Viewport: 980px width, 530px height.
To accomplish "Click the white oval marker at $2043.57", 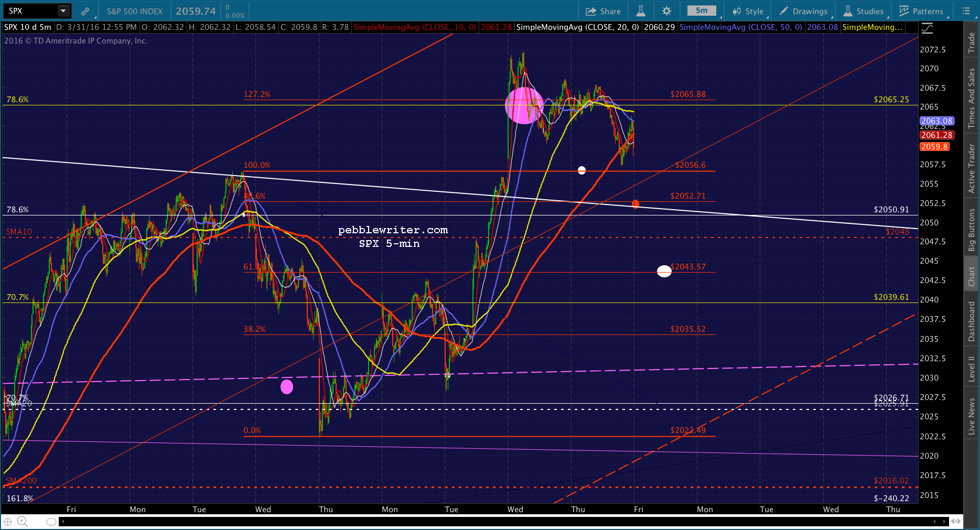I will pyautogui.click(x=664, y=271).
